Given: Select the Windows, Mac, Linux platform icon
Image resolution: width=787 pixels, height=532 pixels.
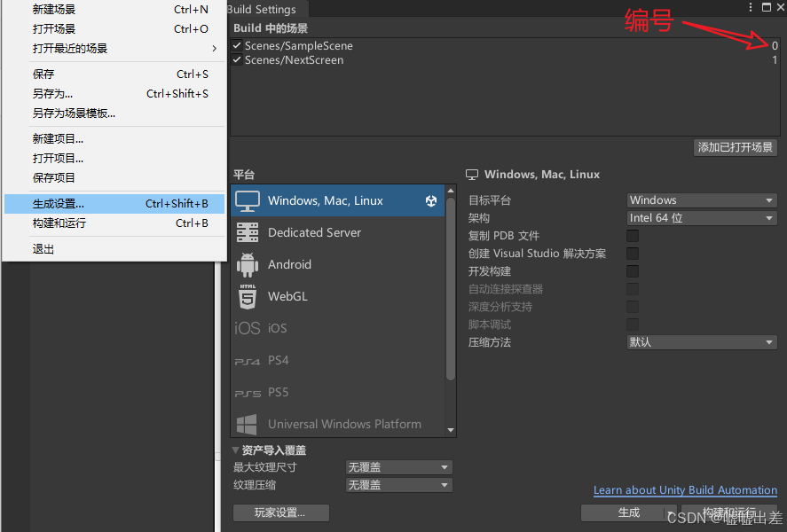Looking at the screenshot, I should tap(248, 200).
